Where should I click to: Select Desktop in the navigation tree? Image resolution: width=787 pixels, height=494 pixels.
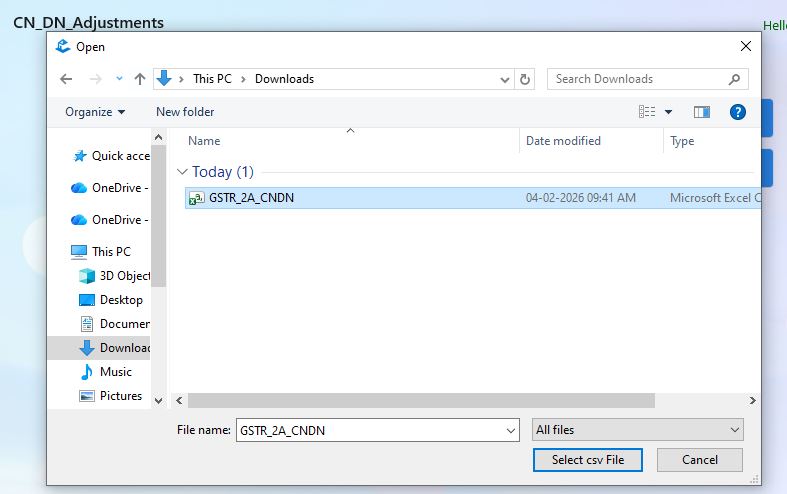[121, 300]
